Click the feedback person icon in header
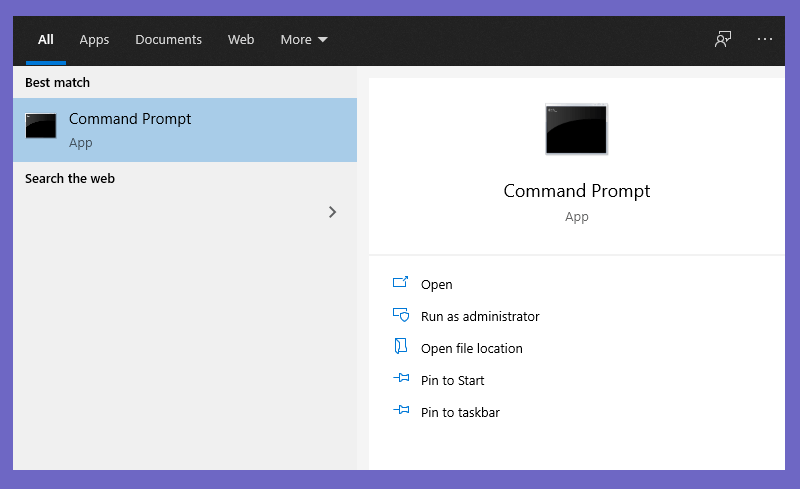The height and width of the screenshot is (489, 800). (722, 39)
